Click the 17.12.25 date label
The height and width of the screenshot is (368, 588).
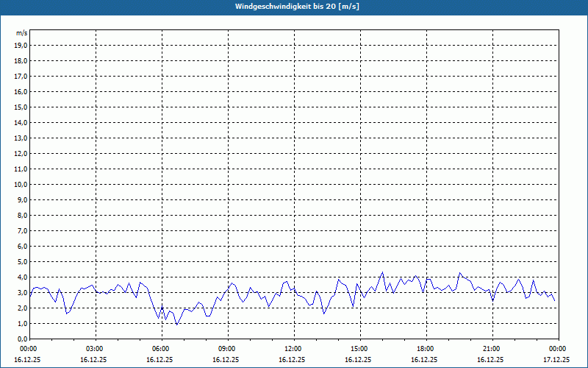[x=556, y=360]
